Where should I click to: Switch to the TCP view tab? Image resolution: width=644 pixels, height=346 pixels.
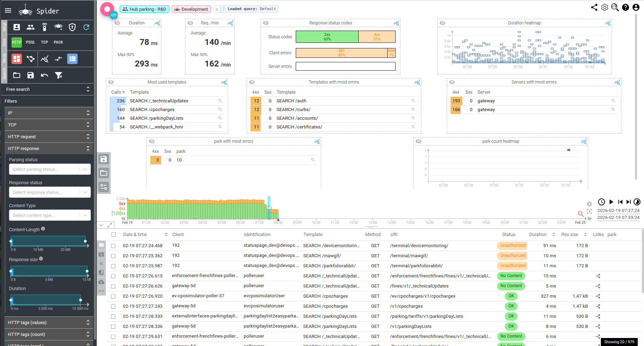pyautogui.click(x=45, y=42)
